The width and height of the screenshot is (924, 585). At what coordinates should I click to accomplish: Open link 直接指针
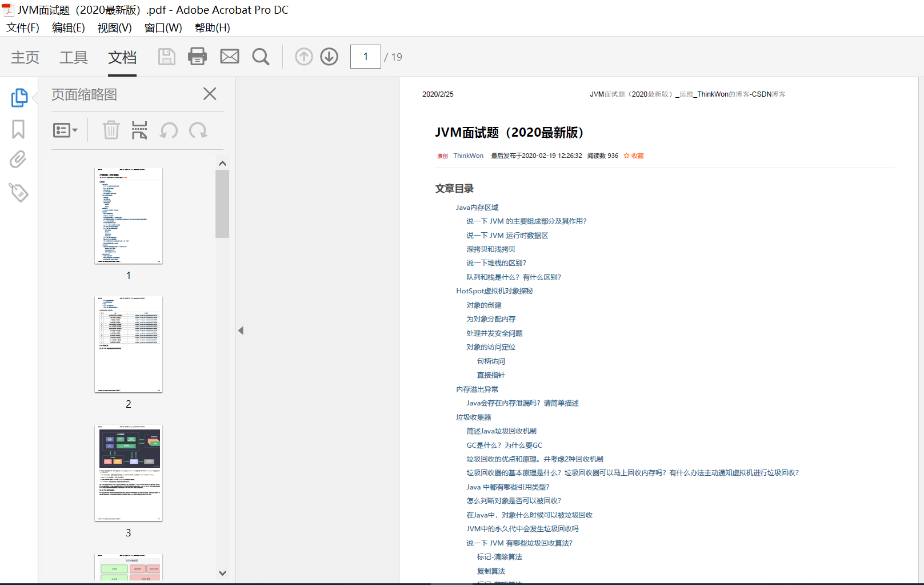click(491, 375)
